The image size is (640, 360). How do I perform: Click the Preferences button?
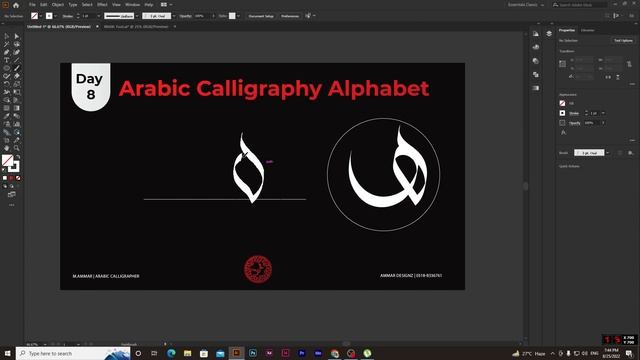coord(290,16)
